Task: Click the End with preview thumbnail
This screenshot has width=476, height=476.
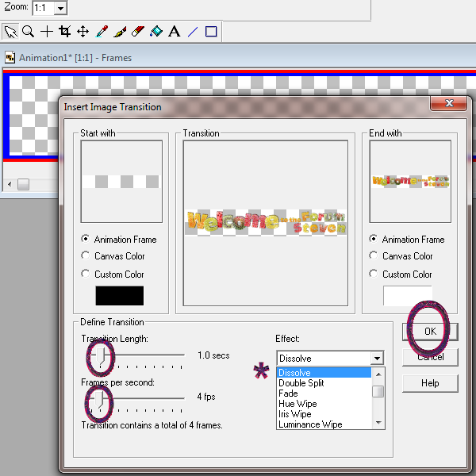Action: click(x=410, y=181)
